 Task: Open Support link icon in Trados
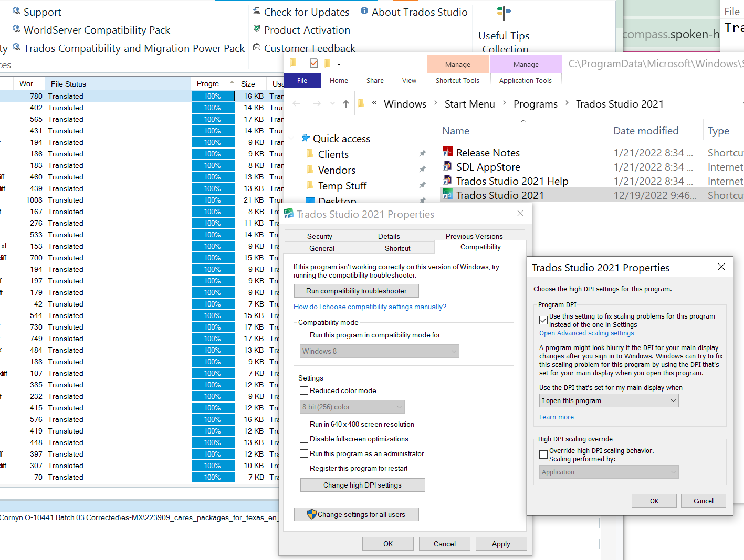pyautogui.click(x=16, y=11)
